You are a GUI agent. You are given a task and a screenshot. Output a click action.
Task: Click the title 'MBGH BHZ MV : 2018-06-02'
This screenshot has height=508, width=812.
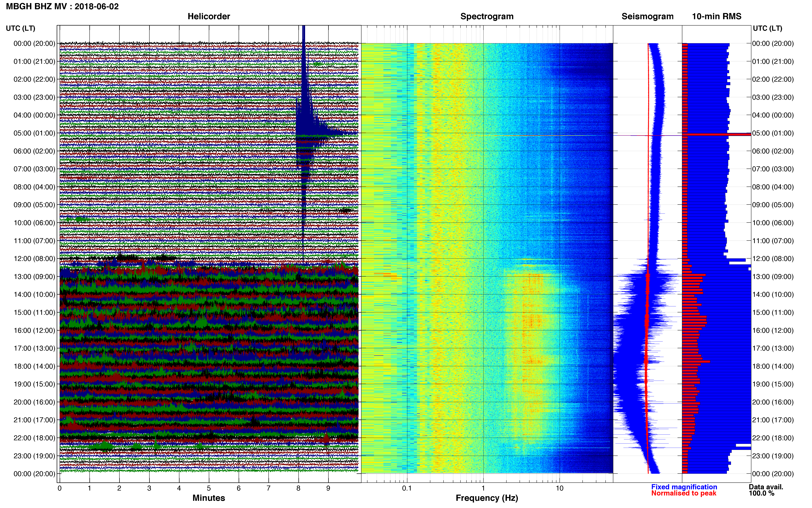(62, 6)
